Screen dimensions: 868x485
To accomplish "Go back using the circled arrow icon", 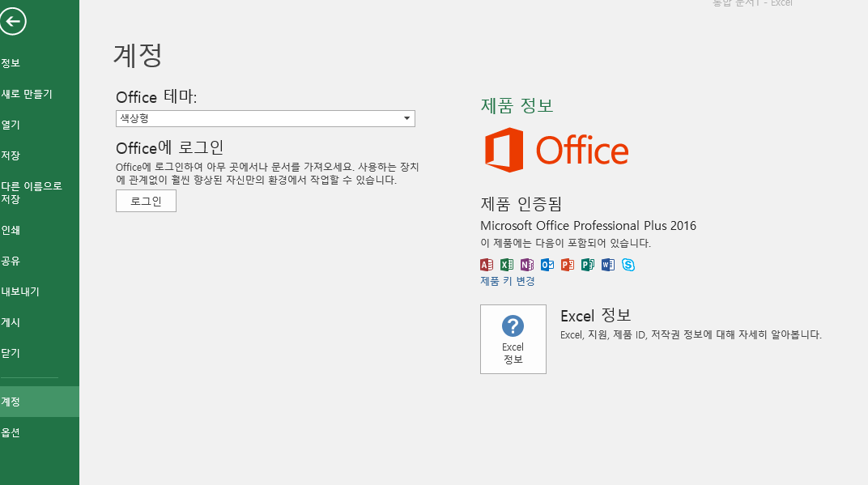I will (13, 22).
